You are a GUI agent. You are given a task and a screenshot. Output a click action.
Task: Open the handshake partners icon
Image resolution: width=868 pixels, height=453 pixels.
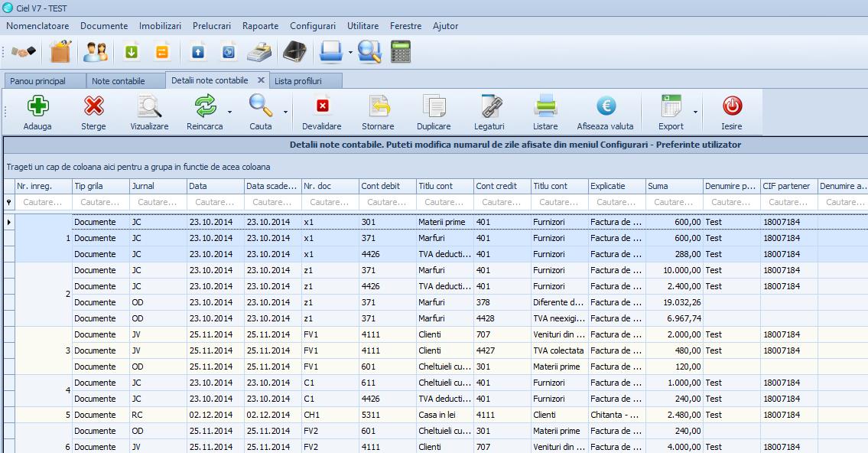coord(24,52)
